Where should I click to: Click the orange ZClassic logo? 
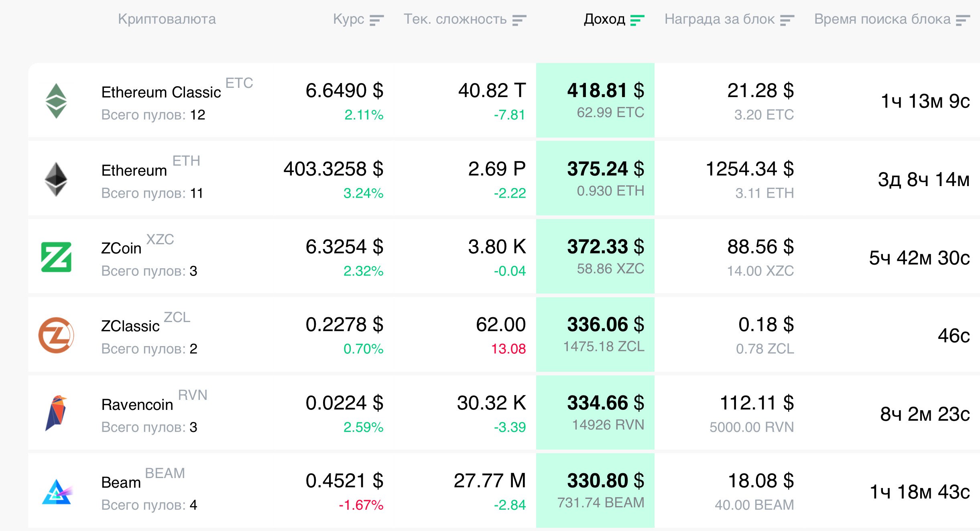pyautogui.click(x=56, y=335)
